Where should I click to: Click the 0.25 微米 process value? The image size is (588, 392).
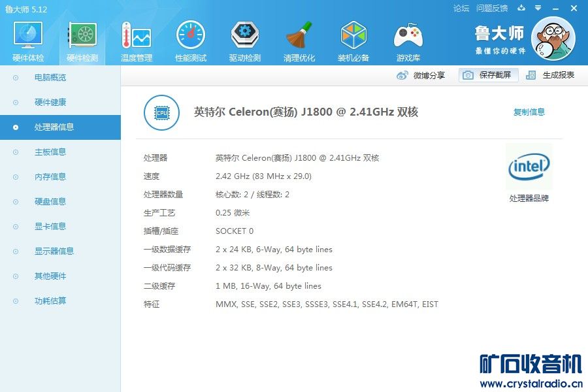pos(233,213)
